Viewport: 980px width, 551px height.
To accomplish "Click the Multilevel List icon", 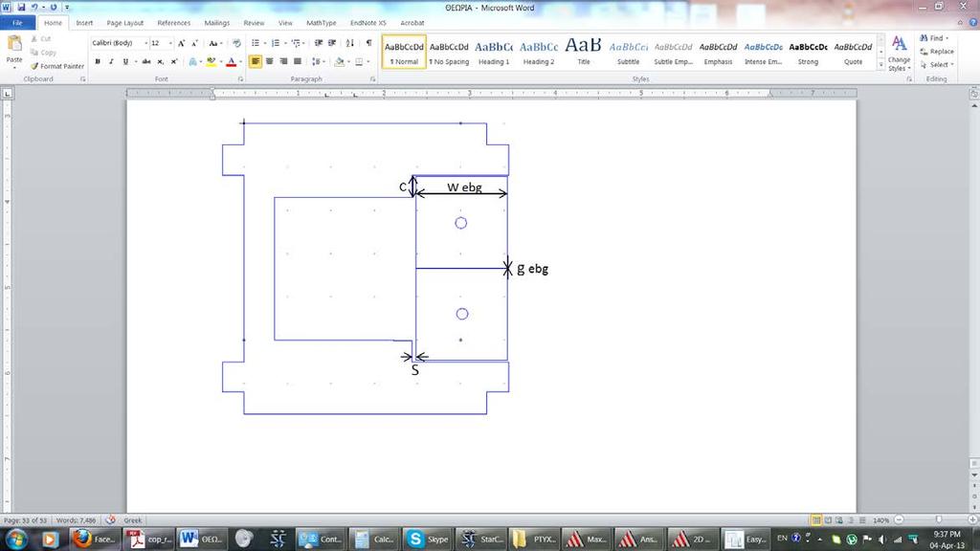I will (296, 42).
